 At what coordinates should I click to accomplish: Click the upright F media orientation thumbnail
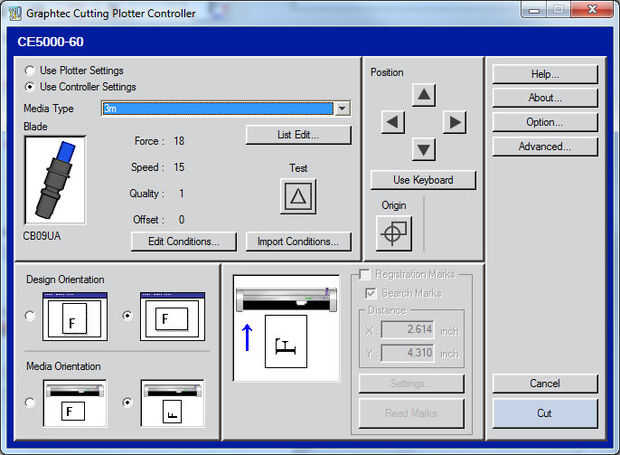75,404
